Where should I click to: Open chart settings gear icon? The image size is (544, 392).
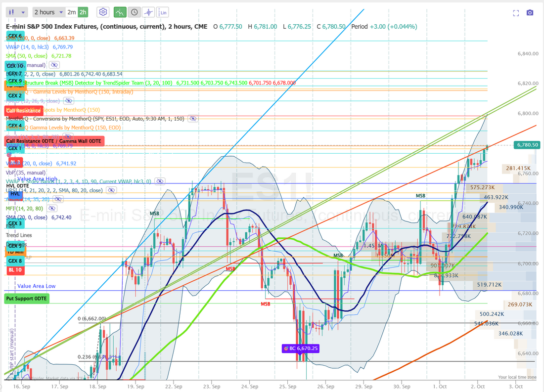tap(103, 12)
